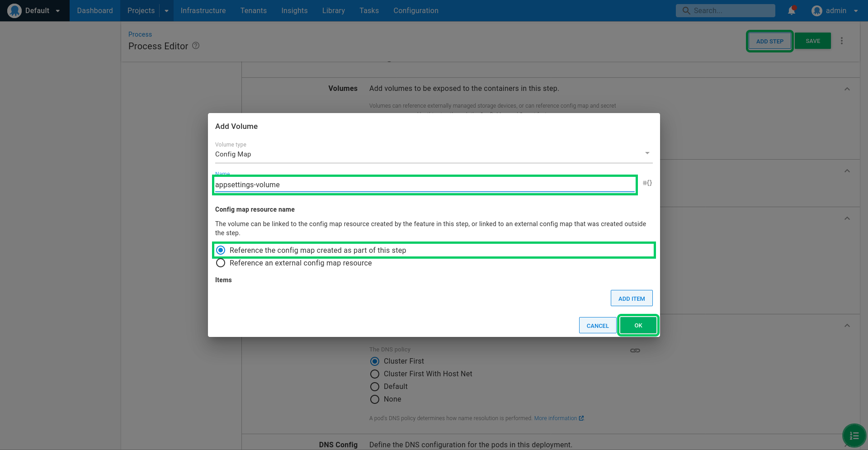Open Tasks menu item

(x=369, y=10)
